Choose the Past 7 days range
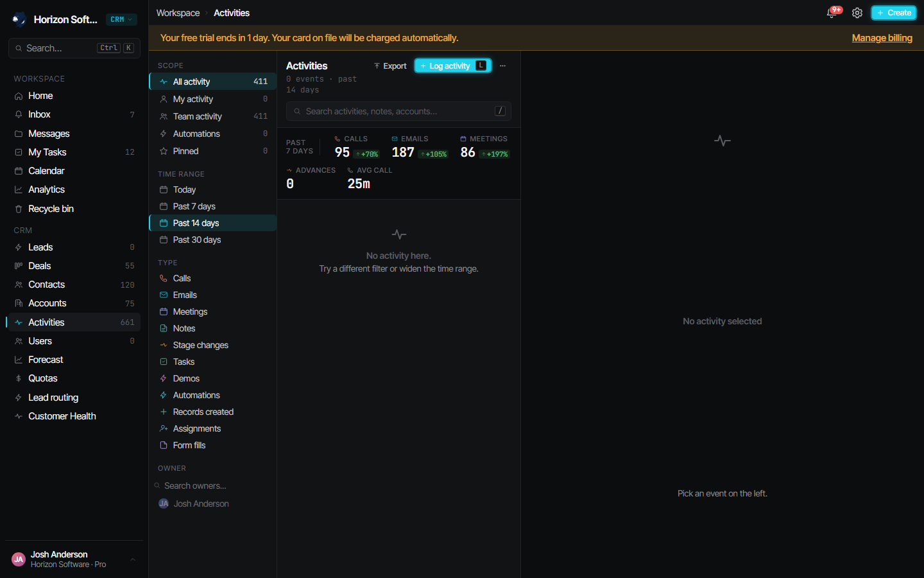The width and height of the screenshot is (924, 578). pyautogui.click(x=213, y=206)
